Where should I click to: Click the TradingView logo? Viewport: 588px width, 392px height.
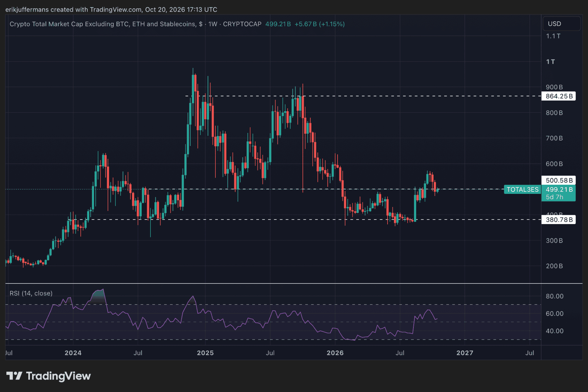click(x=48, y=376)
